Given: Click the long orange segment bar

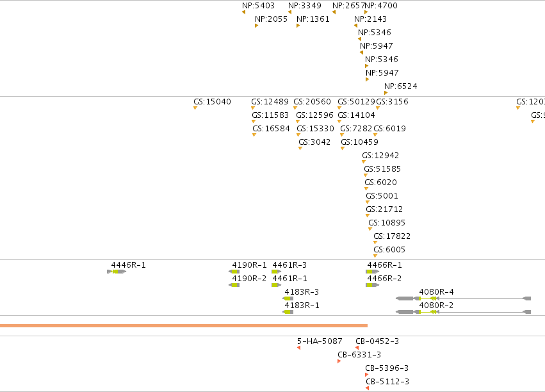Looking at the screenshot, I should (x=184, y=325).
